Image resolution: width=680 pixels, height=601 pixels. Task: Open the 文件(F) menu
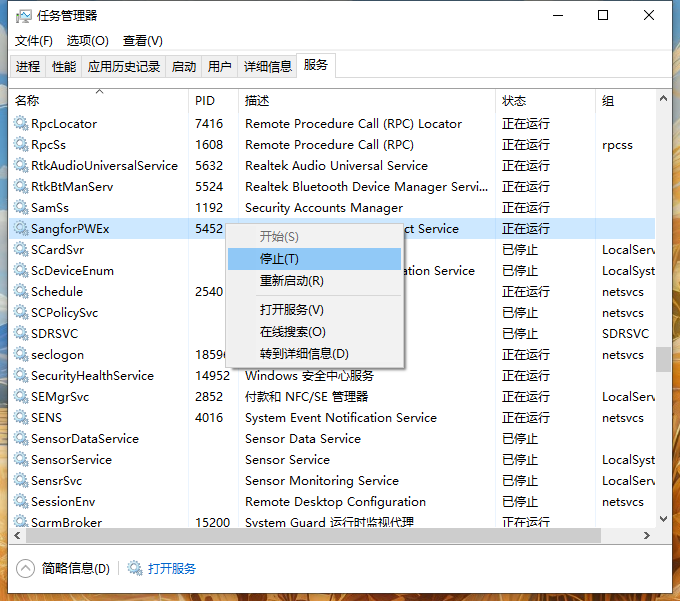point(33,41)
